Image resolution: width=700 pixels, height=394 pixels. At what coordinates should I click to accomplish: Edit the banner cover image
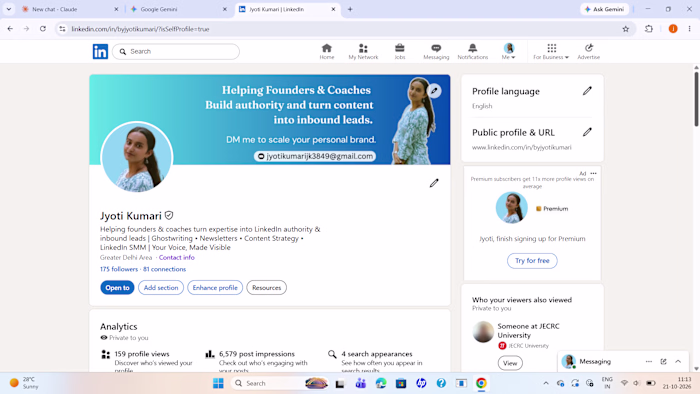coord(434,91)
